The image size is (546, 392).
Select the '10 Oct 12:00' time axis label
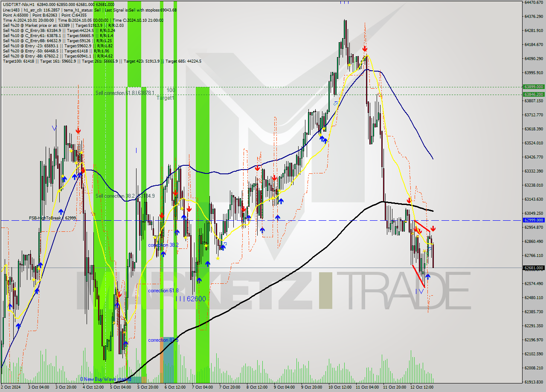click(340, 387)
